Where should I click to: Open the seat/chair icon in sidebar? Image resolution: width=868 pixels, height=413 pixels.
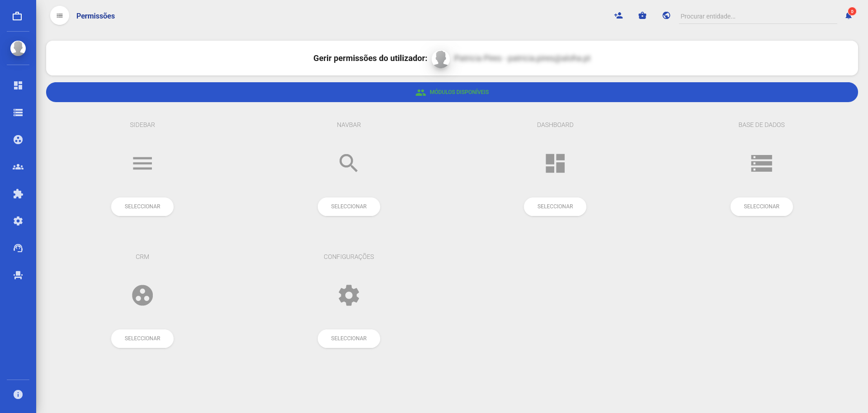click(x=18, y=275)
